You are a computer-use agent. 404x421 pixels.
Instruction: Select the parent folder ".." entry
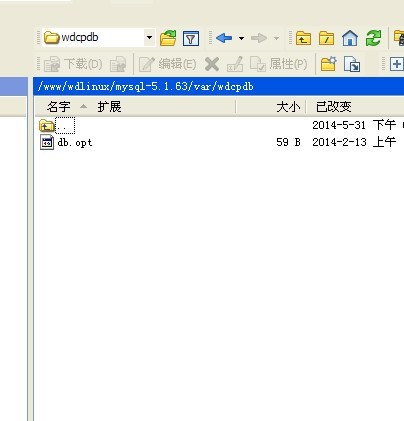pyautogui.click(x=65, y=126)
